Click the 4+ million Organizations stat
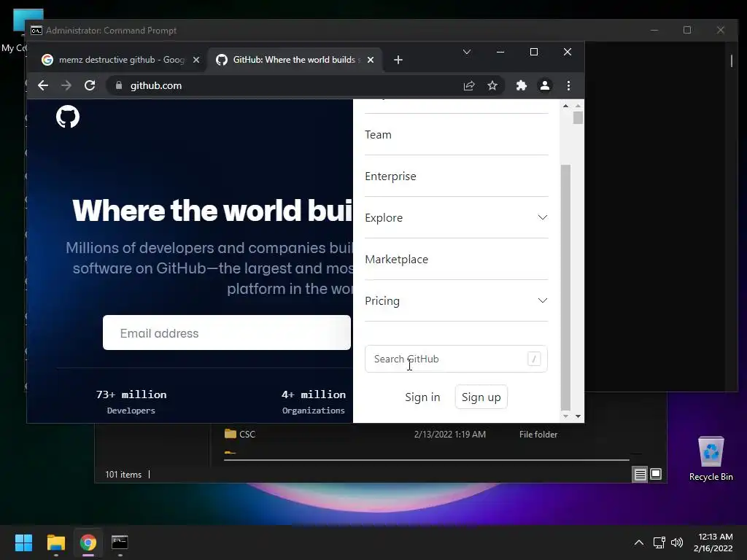The height and width of the screenshot is (560, 747). coord(314,402)
